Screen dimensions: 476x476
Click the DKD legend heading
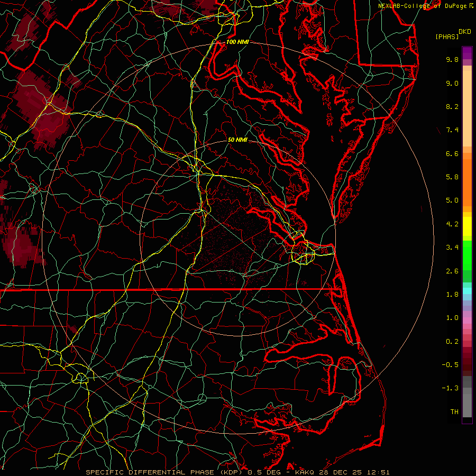pyautogui.click(x=465, y=32)
